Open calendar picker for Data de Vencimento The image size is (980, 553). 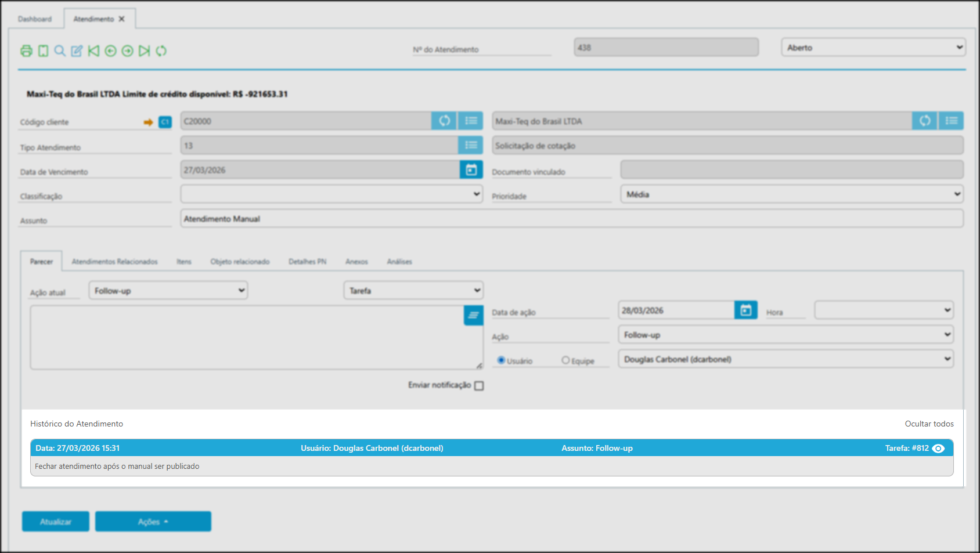471,169
